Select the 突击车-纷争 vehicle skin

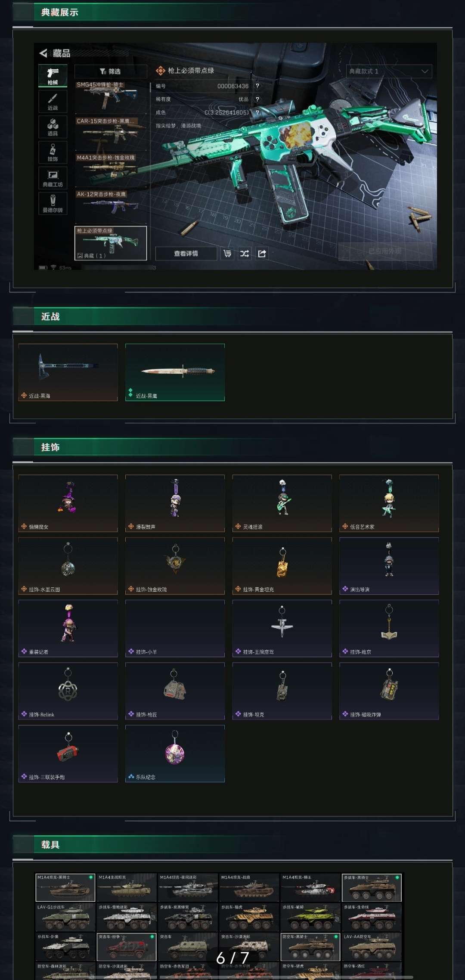click(127, 947)
